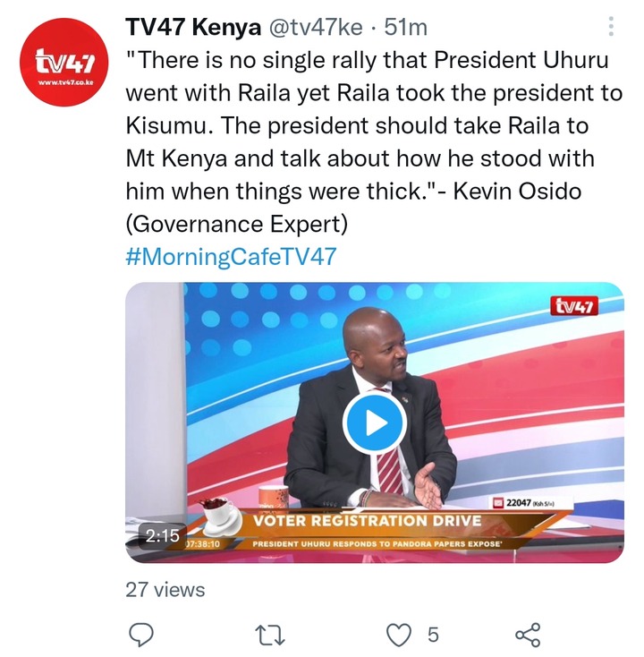Screen dimensions: 644x657
Task: Play the video with blue play button
Action: (x=375, y=423)
